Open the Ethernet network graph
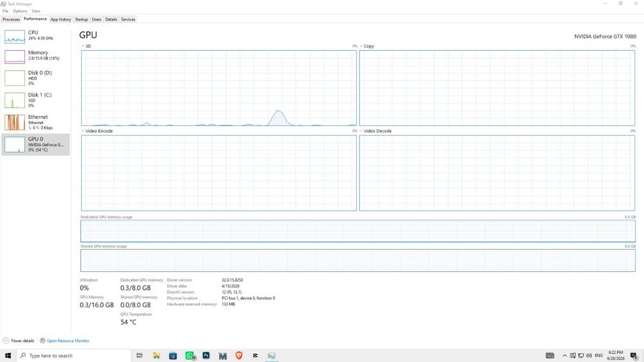The image size is (644, 362). pyautogui.click(x=35, y=122)
